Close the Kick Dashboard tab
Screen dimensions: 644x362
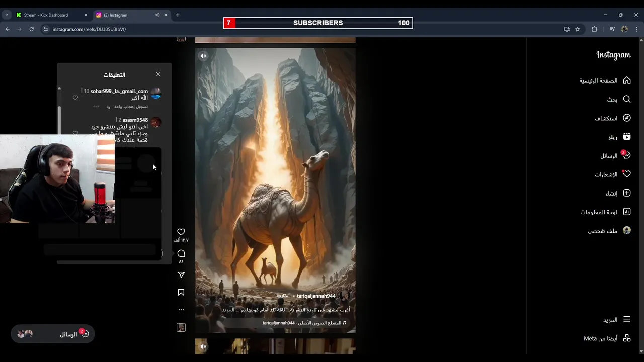(86, 15)
